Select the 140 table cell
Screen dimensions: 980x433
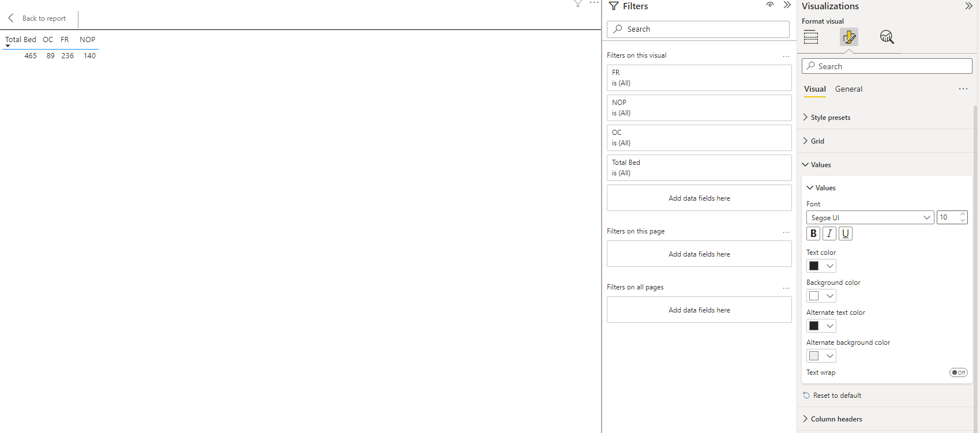[89, 56]
